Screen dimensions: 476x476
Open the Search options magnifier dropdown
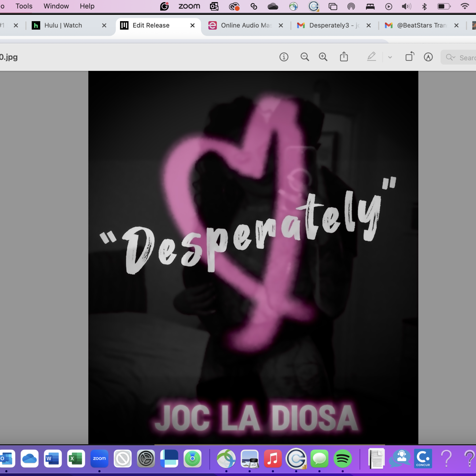450,57
